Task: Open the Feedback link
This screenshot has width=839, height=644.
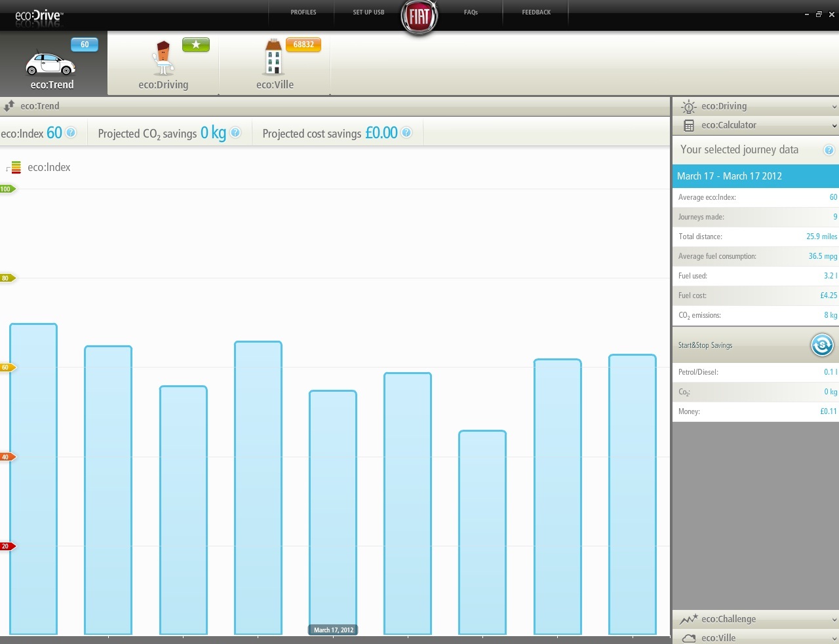Action: pos(536,12)
